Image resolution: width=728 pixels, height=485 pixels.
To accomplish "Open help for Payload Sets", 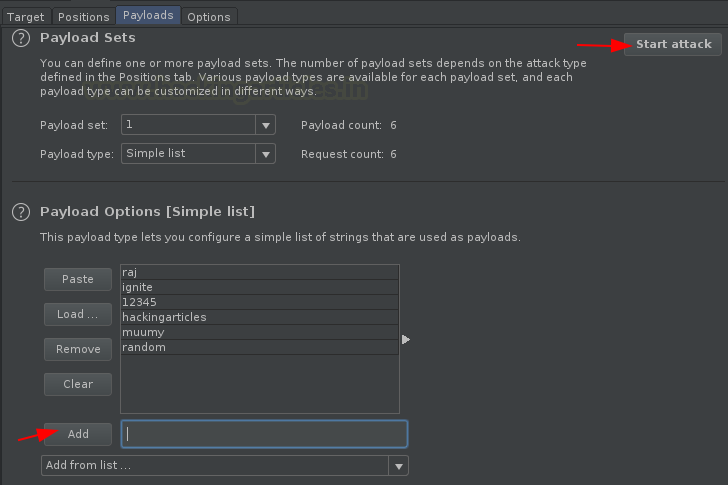I will point(19,38).
